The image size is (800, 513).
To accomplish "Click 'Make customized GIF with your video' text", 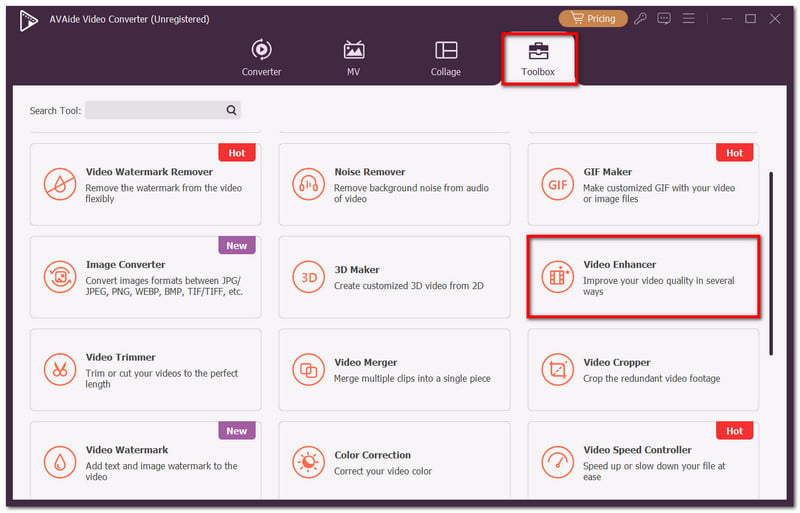I will pyautogui.click(x=659, y=193).
